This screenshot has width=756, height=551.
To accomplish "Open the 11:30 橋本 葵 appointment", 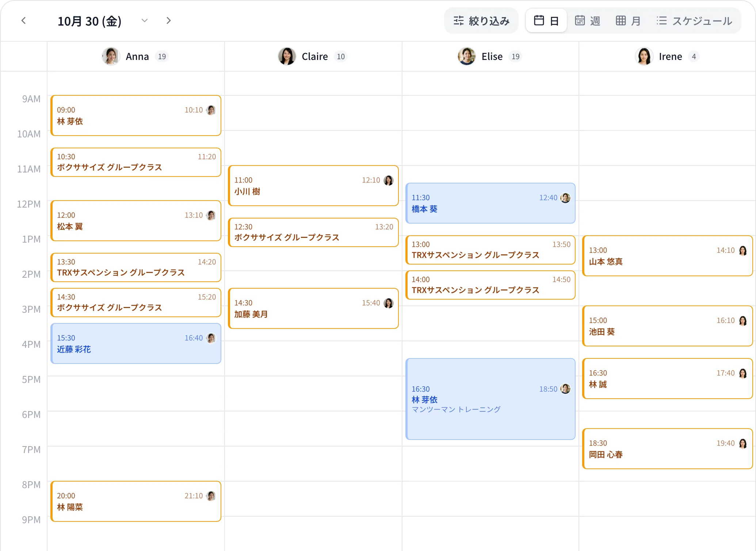I will [x=490, y=203].
